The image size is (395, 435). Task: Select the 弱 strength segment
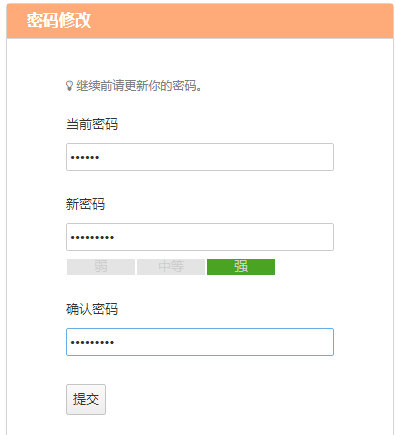point(101,267)
